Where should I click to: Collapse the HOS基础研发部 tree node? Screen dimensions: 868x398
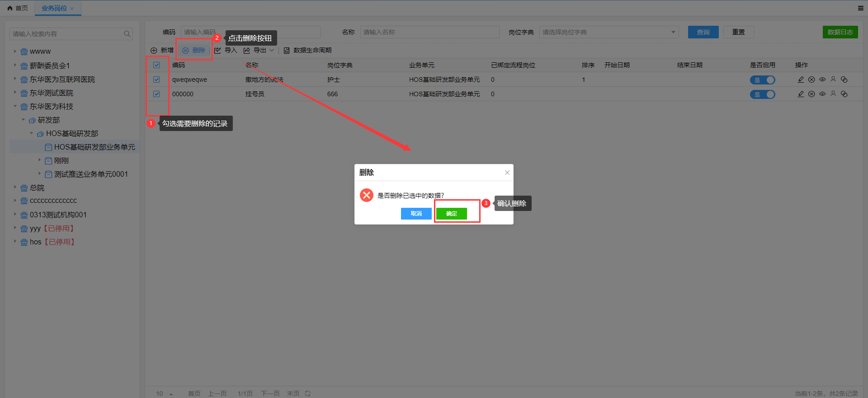pos(32,133)
